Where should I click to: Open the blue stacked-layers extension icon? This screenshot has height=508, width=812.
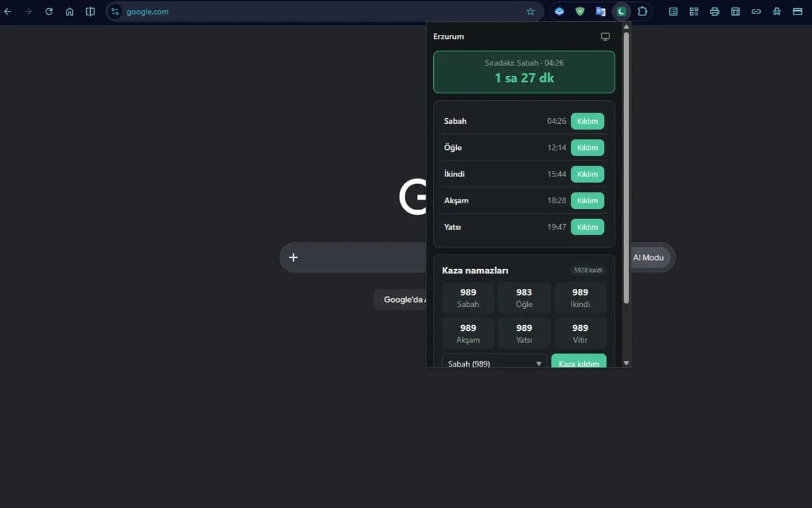pyautogui.click(x=559, y=11)
